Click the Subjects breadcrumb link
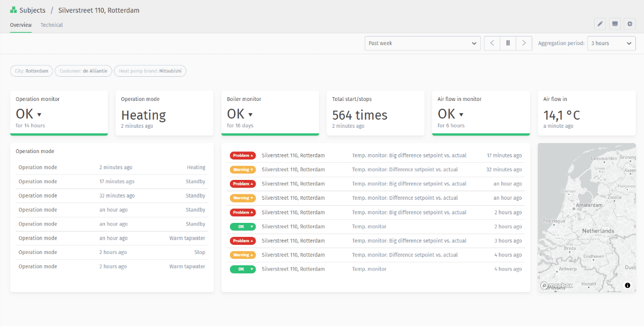The height and width of the screenshot is (326, 644). [x=32, y=10]
